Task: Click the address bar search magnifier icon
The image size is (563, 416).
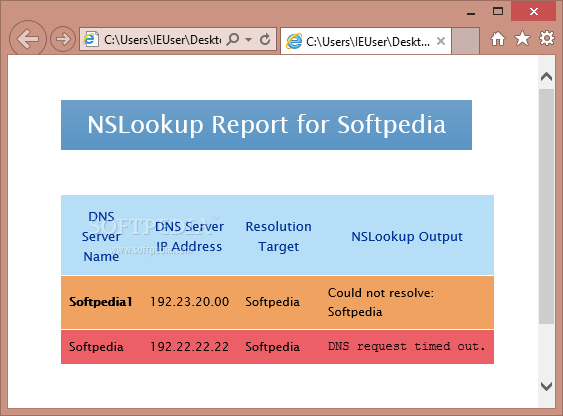Action: 233,39
